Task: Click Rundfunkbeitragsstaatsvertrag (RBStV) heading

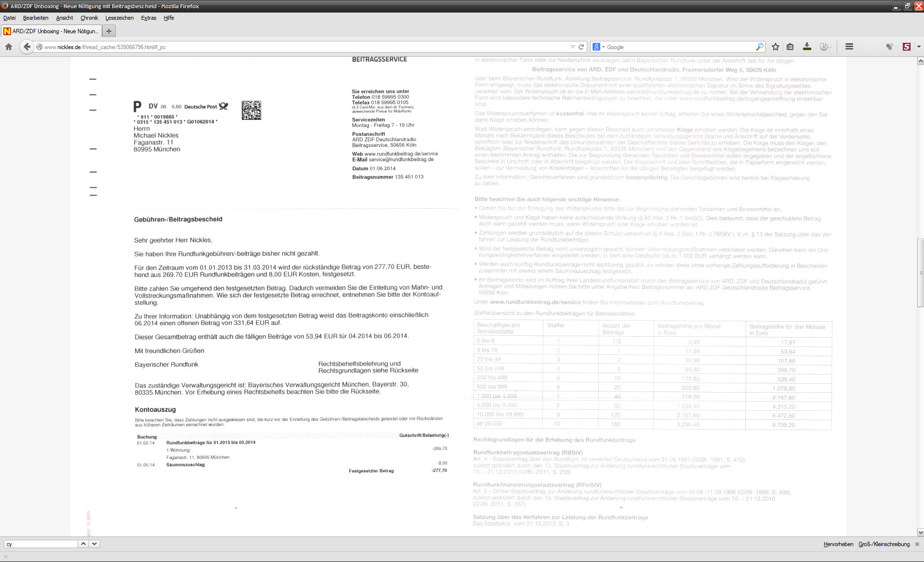Action: [x=528, y=453]
